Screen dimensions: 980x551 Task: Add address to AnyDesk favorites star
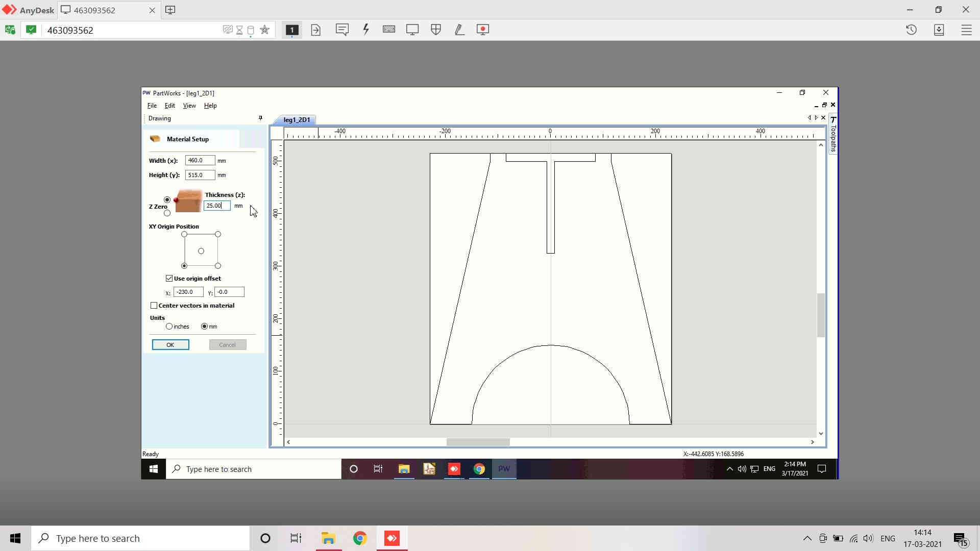pyautogui.click(x=264, y=30)
